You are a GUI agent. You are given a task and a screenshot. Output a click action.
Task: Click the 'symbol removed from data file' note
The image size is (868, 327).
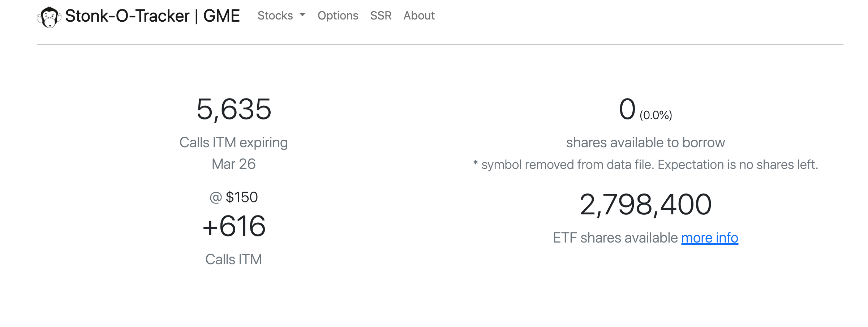point(645,165)
